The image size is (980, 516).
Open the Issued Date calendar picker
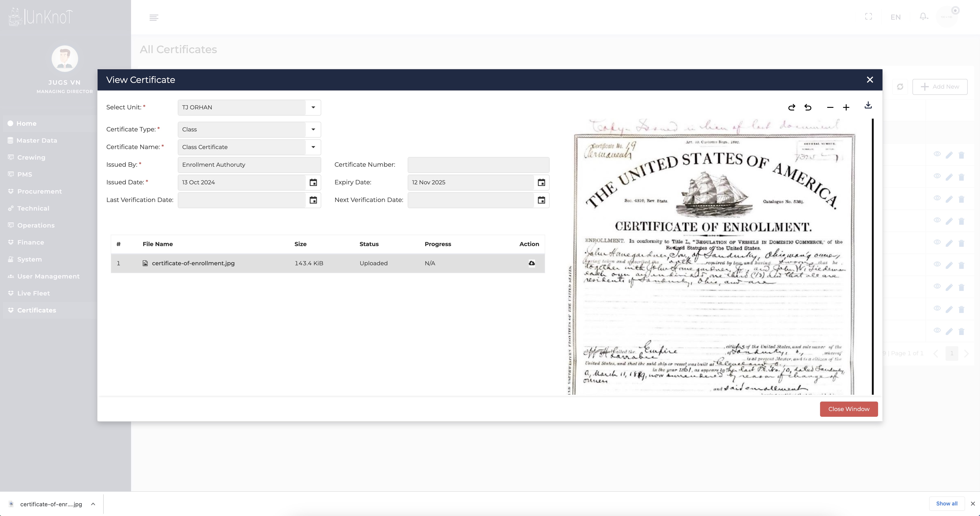coord(313,183)
